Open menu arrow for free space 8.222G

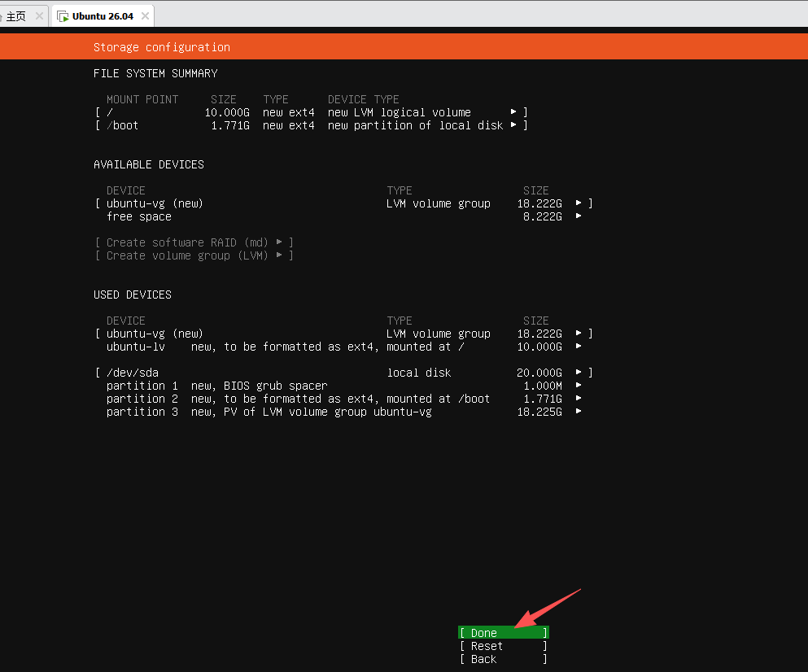coord(579,216)
